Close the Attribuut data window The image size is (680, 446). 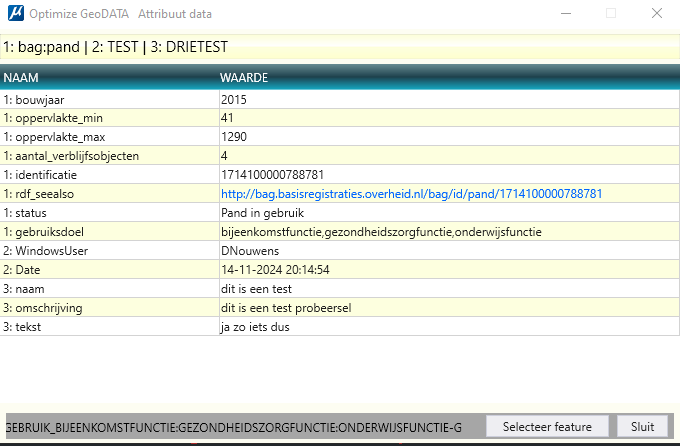pyautogui.click(x=657, y=13)
